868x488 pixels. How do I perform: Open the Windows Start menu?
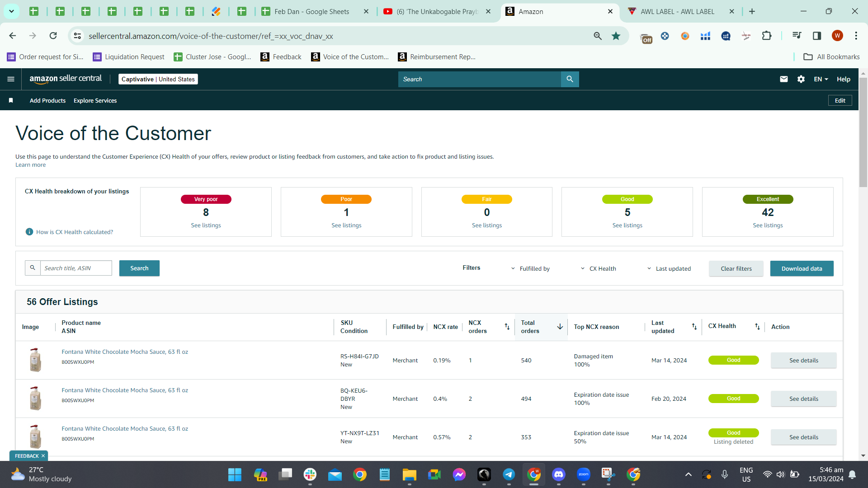coord(235,474)
